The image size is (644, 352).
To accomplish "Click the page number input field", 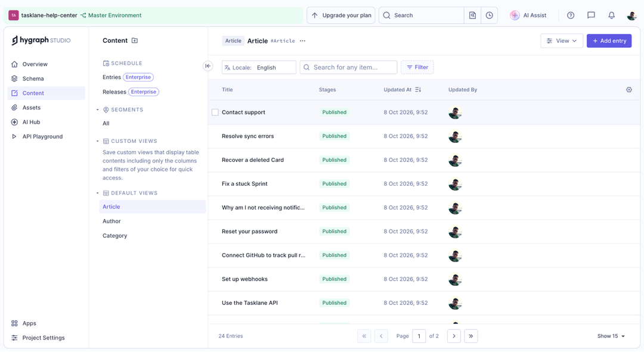I will [419, 336].
